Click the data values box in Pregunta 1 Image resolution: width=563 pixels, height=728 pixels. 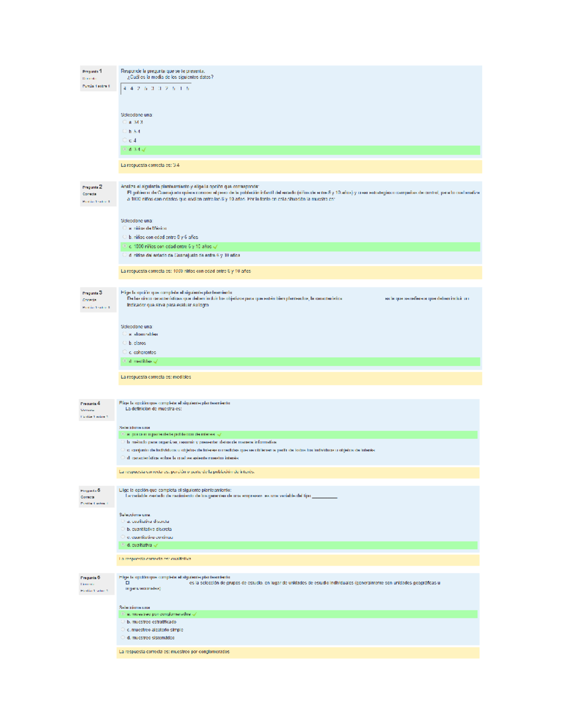pyautogui.click(x=156, y=89)
